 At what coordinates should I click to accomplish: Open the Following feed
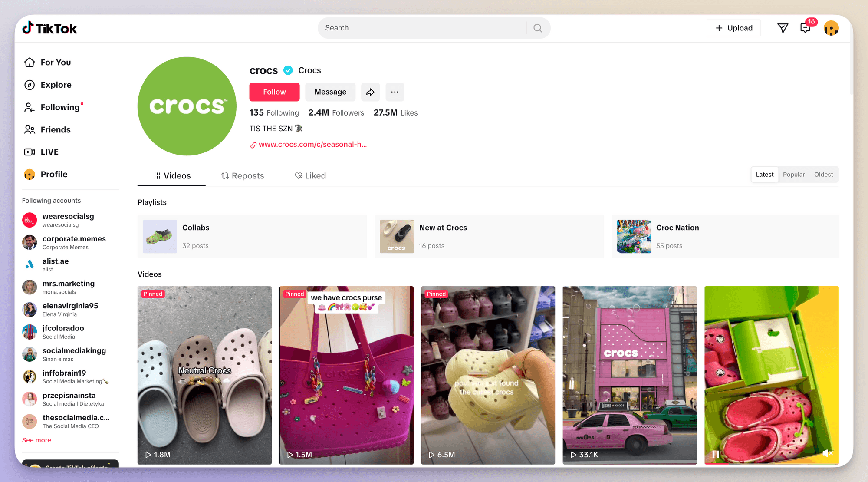click(52, 107)
